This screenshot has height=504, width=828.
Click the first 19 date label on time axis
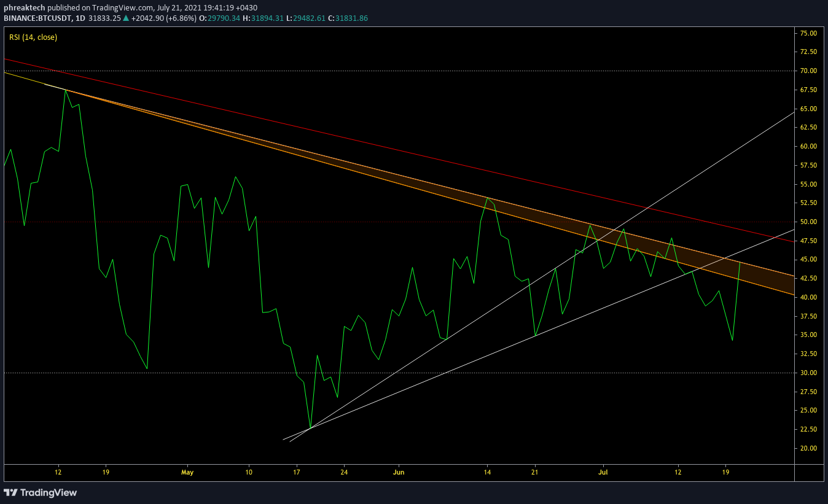(106, 472)
